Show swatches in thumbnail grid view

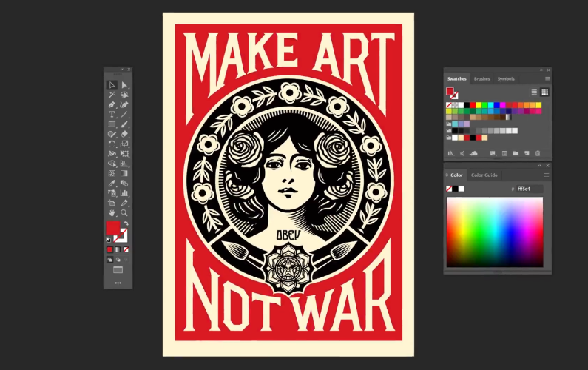[544, 92]
